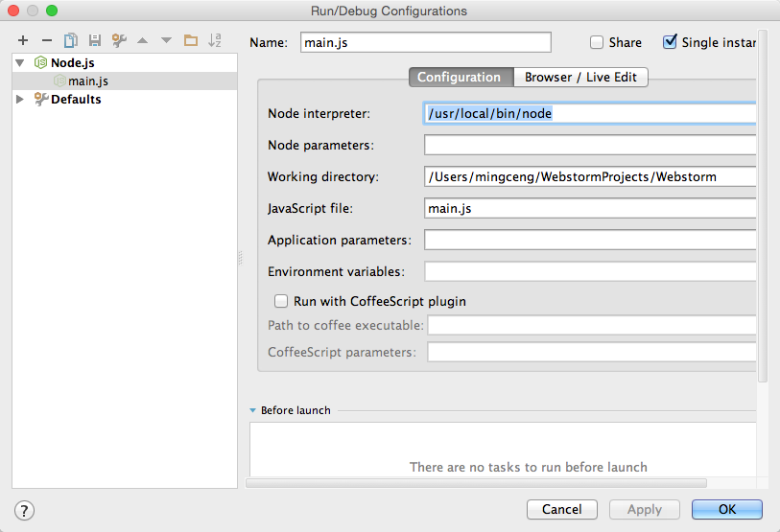Click the JavaScript file field
Viewport: 780px width, 532px height.
(590, 208)
